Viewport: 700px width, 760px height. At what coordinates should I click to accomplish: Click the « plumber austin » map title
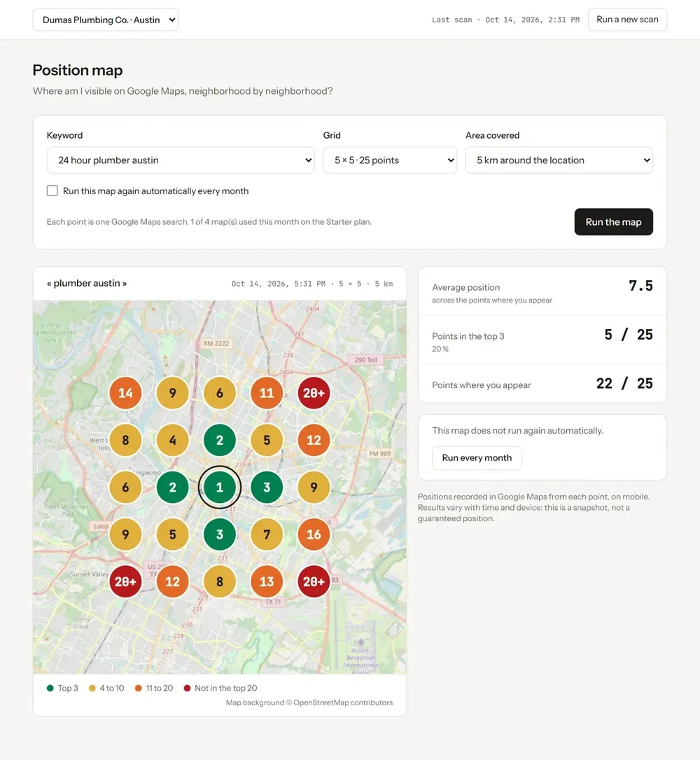pyautogui.click(x=87, y=283)
